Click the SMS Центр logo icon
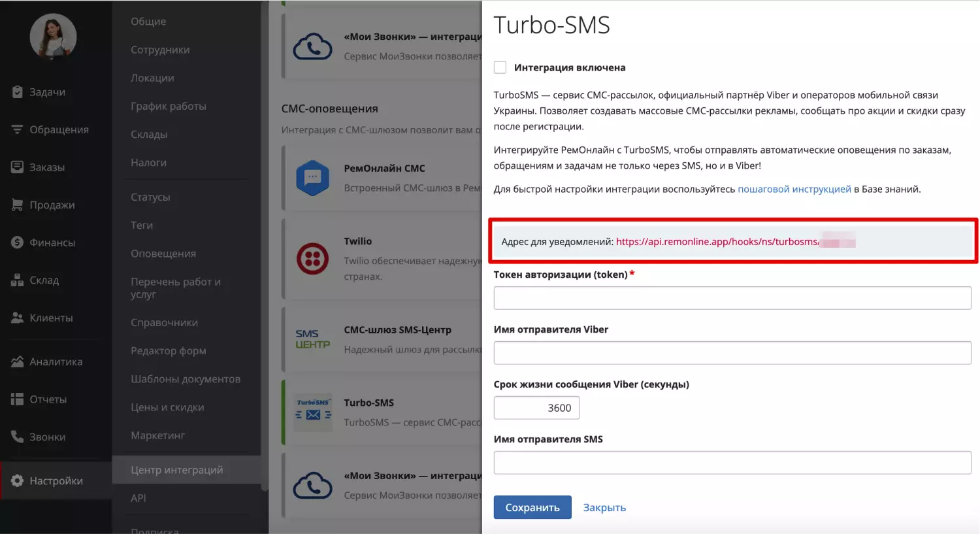Image resolution: width=980 pixels, height=534 pixels. coord(312,339)
